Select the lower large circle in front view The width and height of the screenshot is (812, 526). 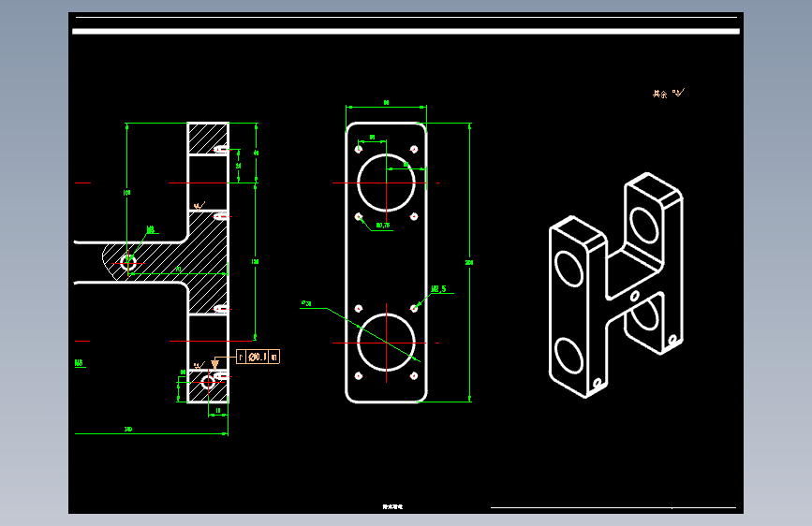point(386,343)
